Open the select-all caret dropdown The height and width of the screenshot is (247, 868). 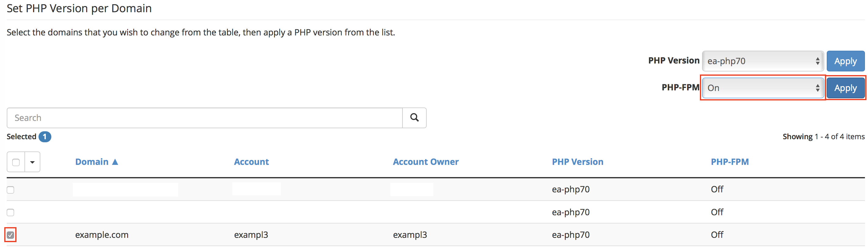tap(32, 162)
